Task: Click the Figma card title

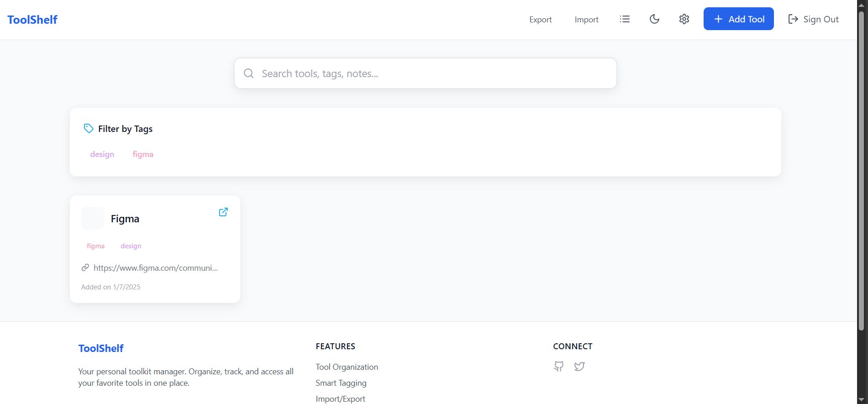Action: (x=125, y=219)
